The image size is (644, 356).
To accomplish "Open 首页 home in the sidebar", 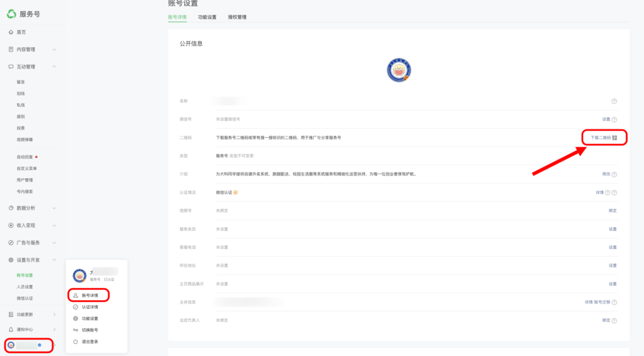I will click(21, 32).
